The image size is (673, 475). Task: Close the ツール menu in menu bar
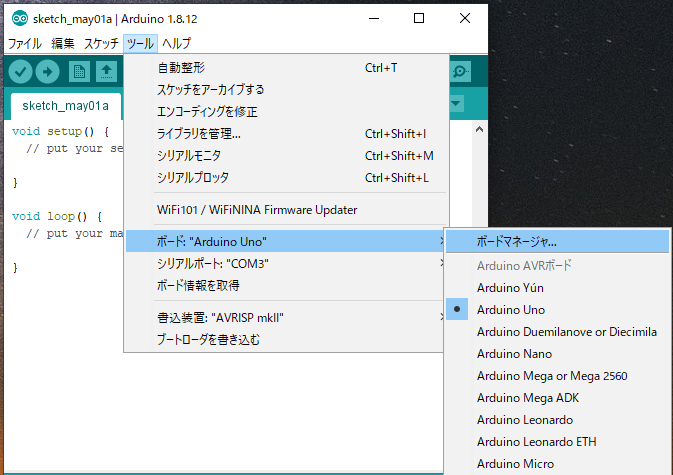140,43
